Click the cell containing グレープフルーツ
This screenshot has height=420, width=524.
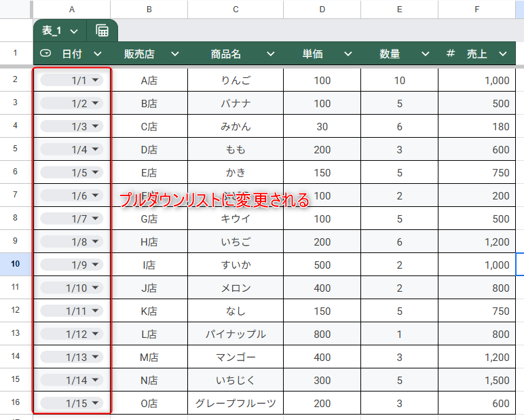236,403
